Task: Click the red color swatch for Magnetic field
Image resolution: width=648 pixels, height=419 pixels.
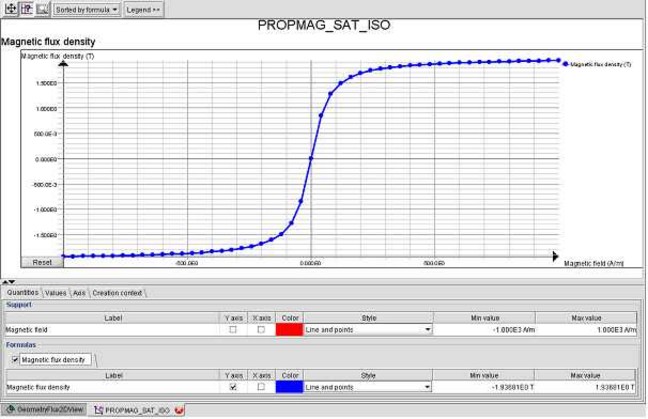Action: click(290, 329)
